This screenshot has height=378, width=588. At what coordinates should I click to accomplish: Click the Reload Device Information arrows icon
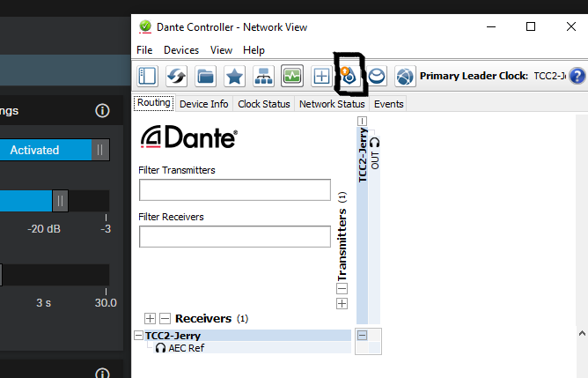(176, 76)
